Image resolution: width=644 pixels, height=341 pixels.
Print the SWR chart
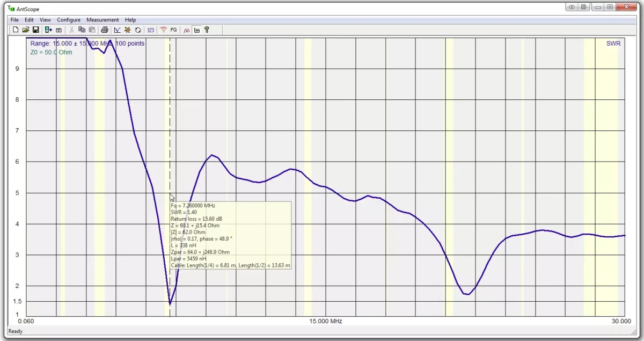[104, 30]
